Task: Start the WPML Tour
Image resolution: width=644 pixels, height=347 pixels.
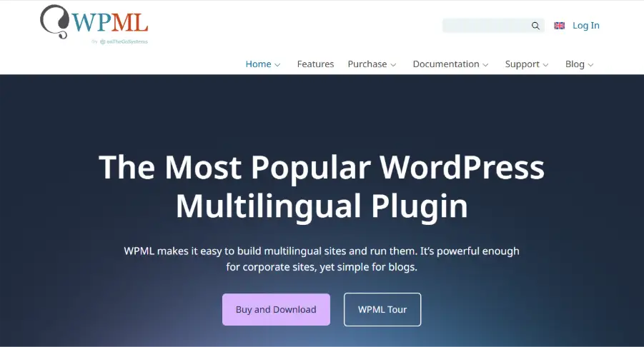Action: pyautogui.click(x=382, y=310)
